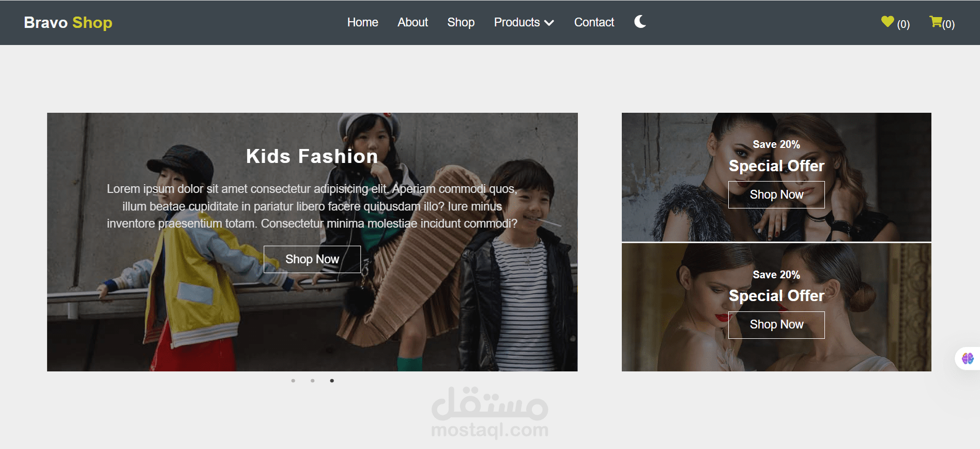Click Save 20% on bottom banner
Screen dimensions: 980x449
pos(776,275)
